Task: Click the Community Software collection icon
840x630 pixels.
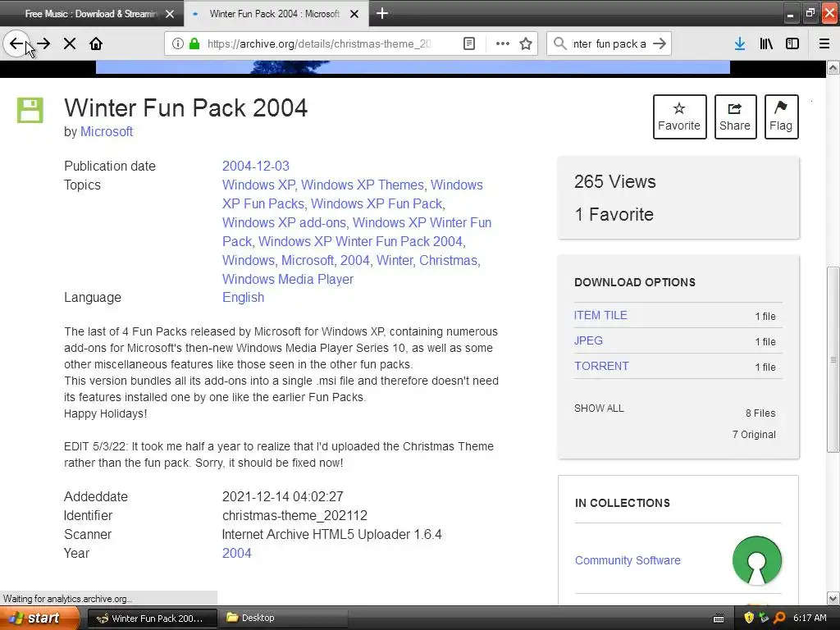Action: [x=757, y=560]
